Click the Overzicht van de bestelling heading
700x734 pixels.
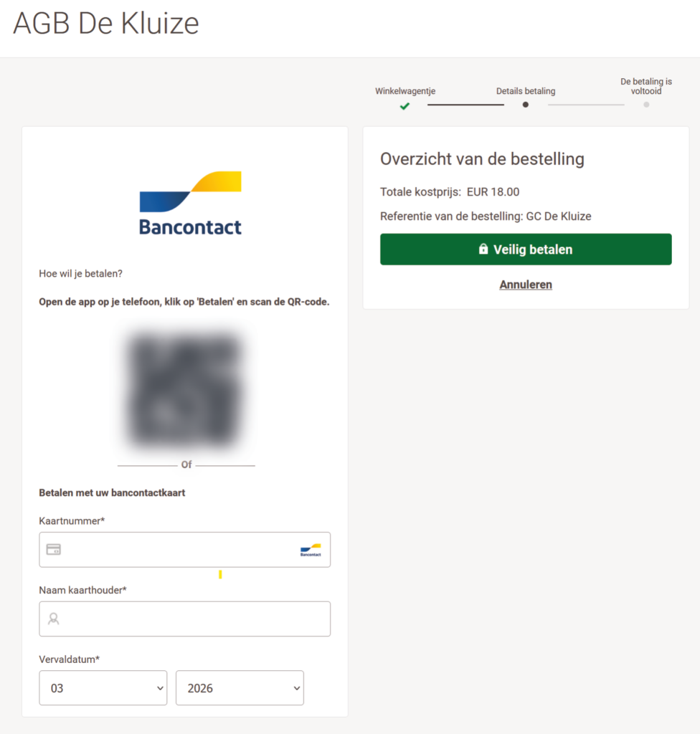tap(482, 159)
